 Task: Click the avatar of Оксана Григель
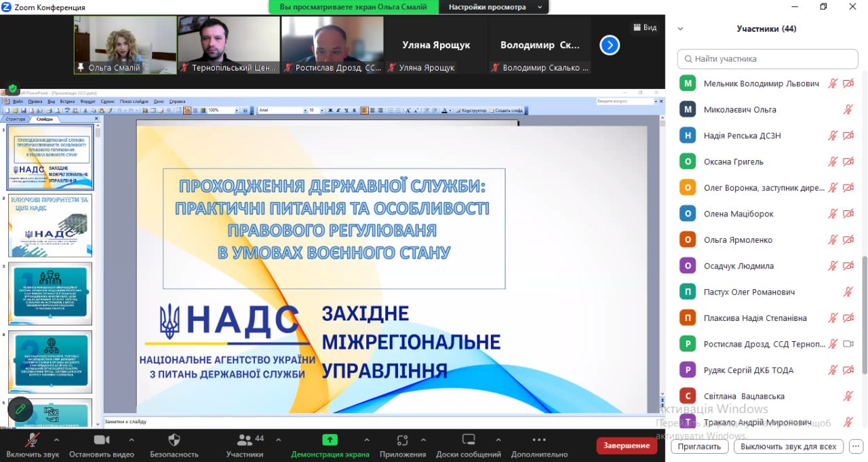click(x=688, y=161)
